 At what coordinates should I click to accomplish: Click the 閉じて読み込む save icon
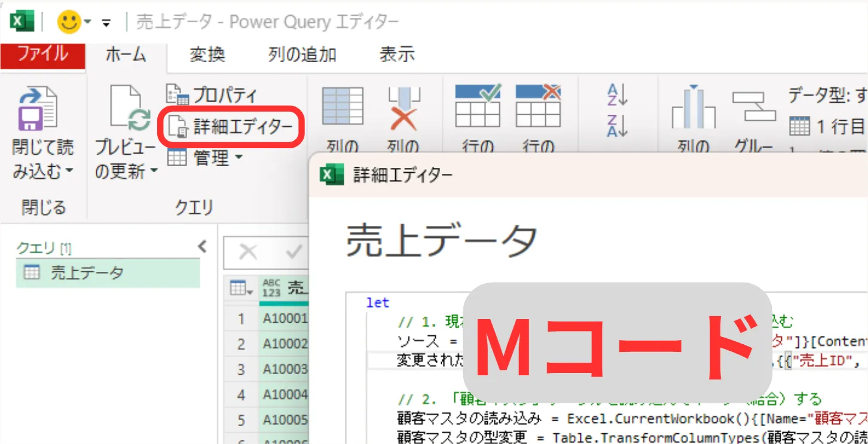click(x=38, y=109)
